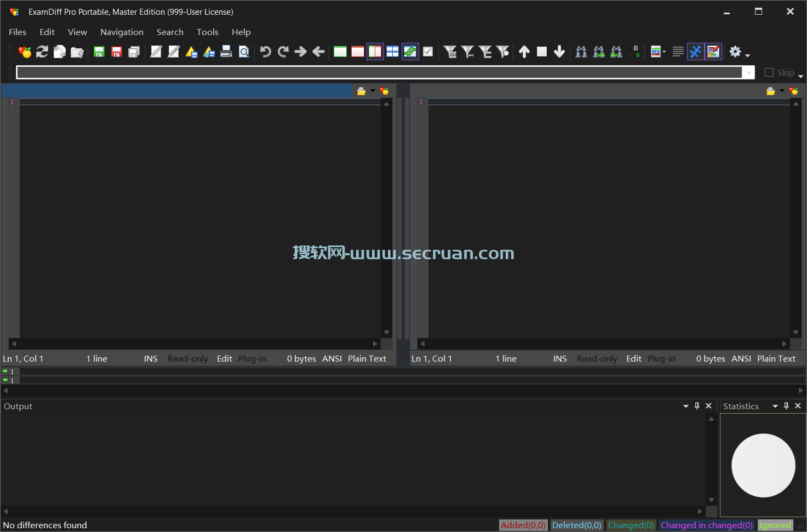The height and width of the screenshot is (532, 807).
Task: Go to previous difference up arrow
Action: click(x=524, y=52)
